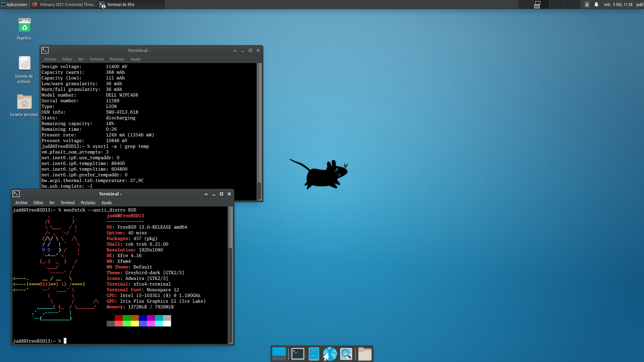Click the upper Terminal title bar text

click(x=139, y=50)
